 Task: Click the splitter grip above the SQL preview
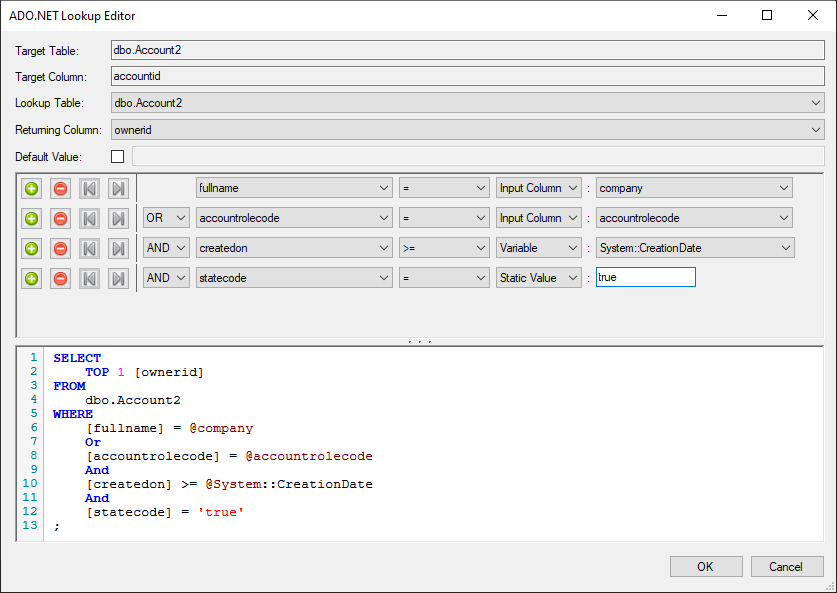pos(420,342)
